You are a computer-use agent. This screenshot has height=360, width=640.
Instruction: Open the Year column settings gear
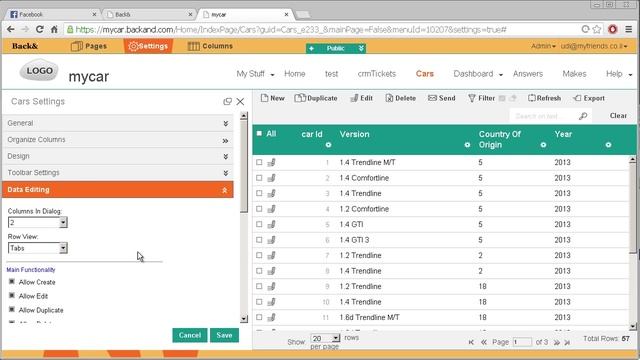point(608,145)
